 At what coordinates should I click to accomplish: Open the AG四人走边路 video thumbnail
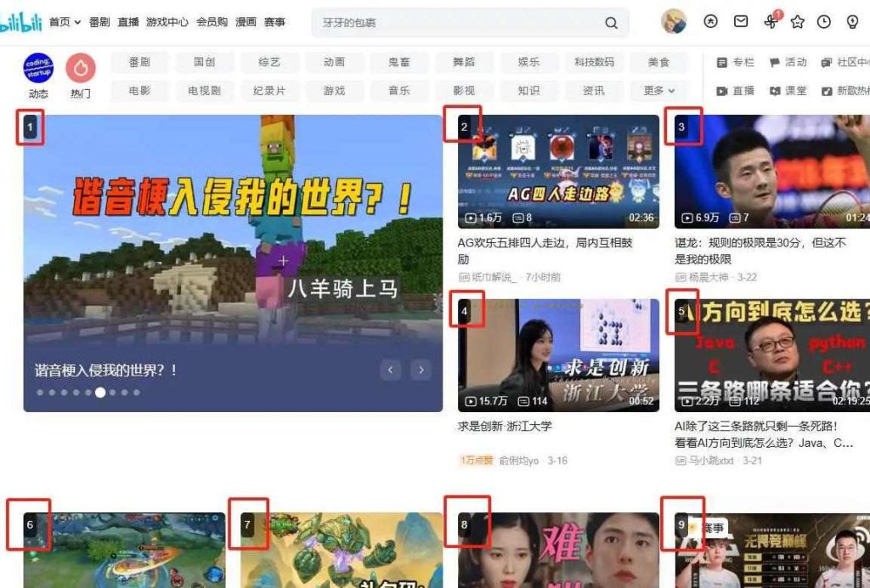[x=558, y=172]
